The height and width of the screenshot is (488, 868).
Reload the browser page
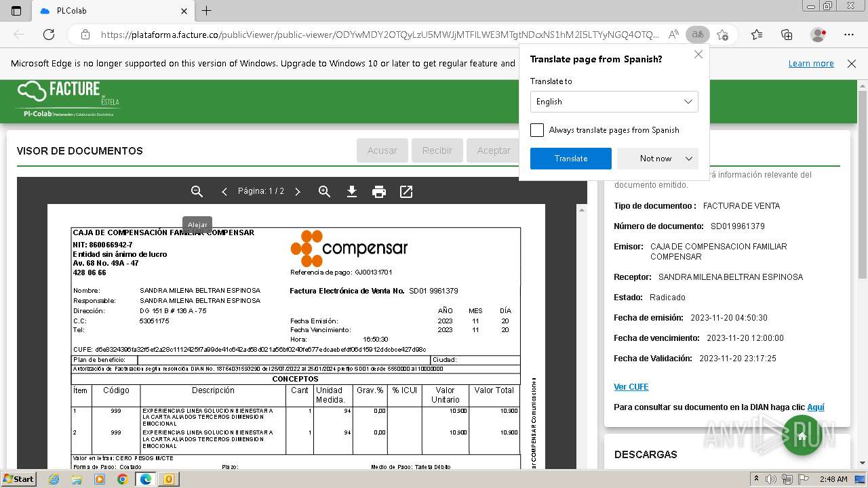point(49,35)
